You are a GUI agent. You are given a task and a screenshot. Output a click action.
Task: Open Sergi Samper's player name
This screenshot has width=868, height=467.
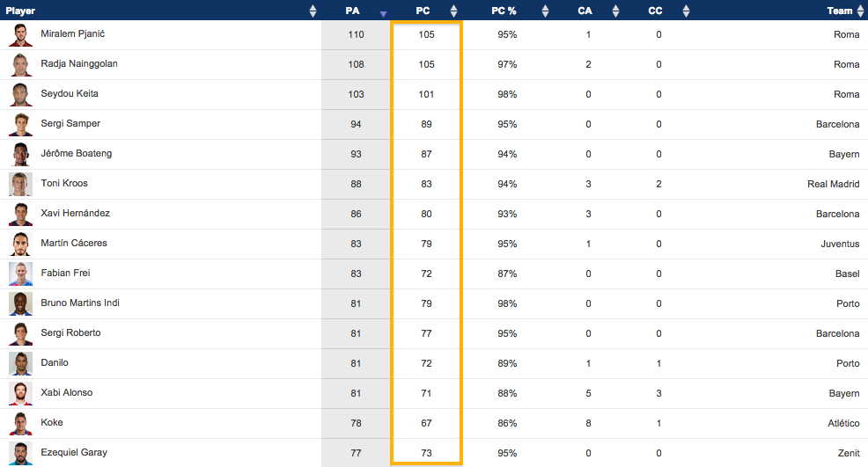(70, 124)
